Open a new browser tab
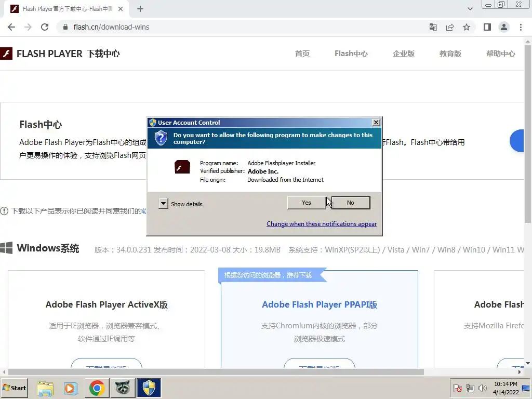This screenshot has height=399, width=532. (140, 9)
